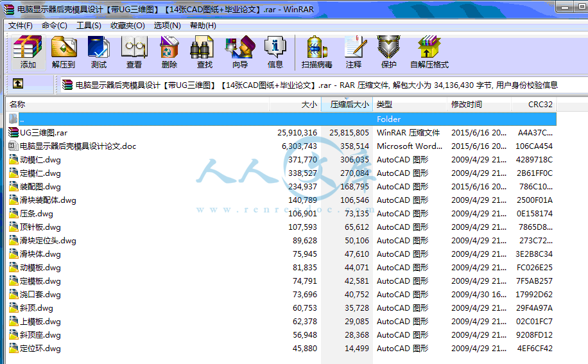
Task: Click the 信息 (Info) toolbar icon
Action: point(275,48)
